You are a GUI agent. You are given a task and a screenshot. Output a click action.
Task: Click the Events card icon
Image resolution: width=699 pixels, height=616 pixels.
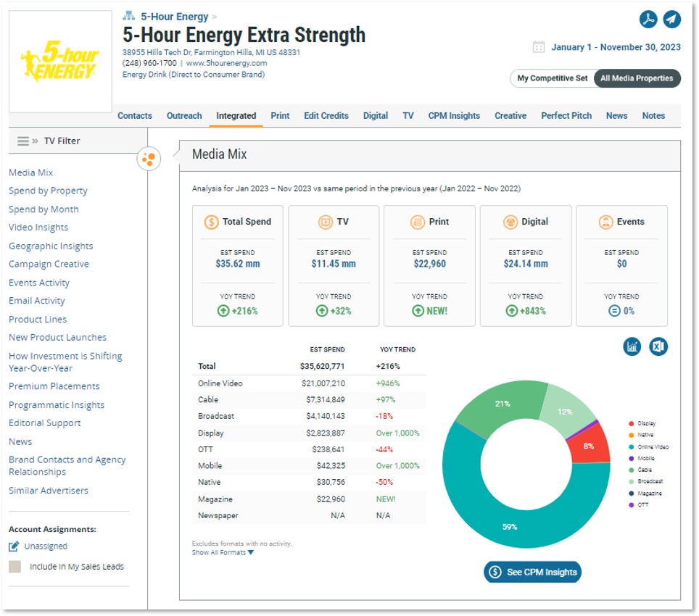pyautogui.click(x=606, y=222)
